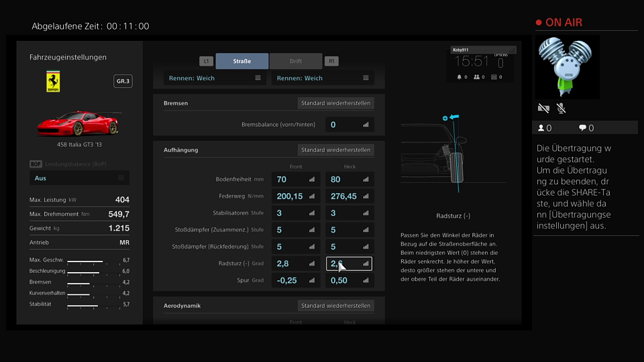The image size is (644, 362).
Task: Select front Stoßdämpfer (Zusammenz.) value
Action: [x=296, y=230]
